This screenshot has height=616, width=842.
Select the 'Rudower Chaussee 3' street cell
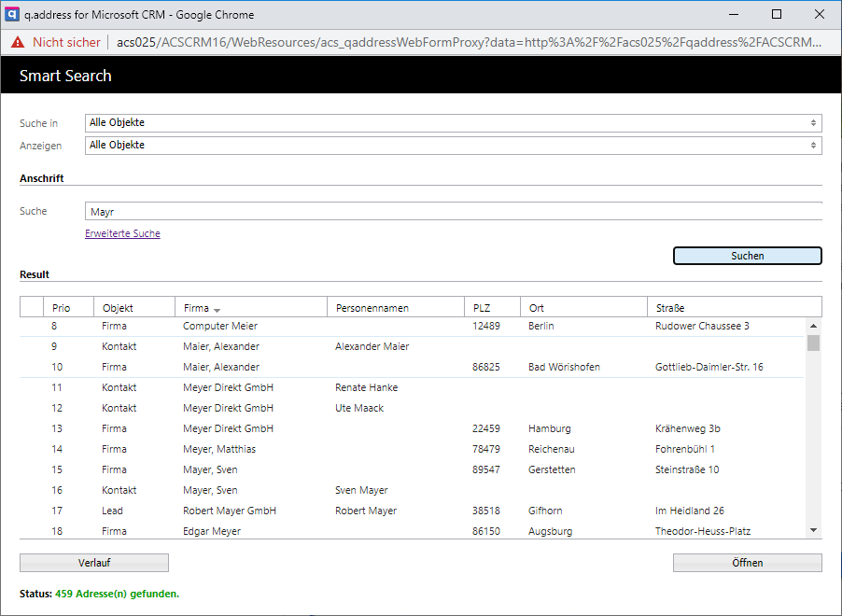point(702,326)
